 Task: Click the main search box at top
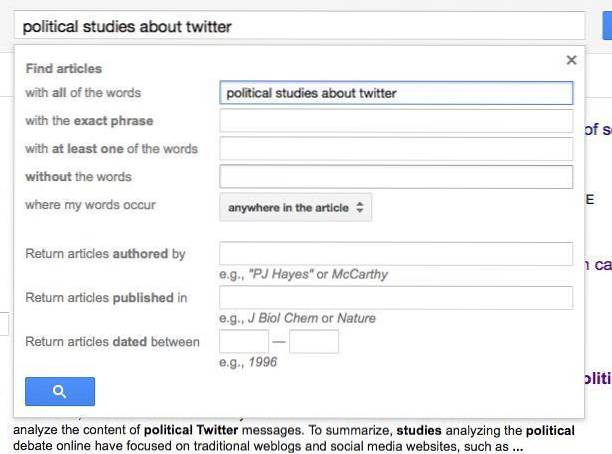298,26
